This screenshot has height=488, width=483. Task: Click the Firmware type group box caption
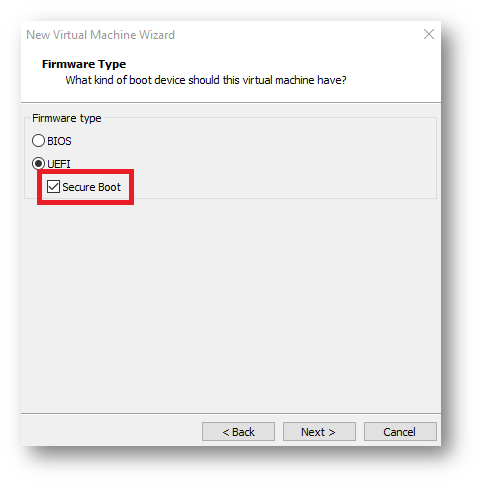[x=67, y=118]
